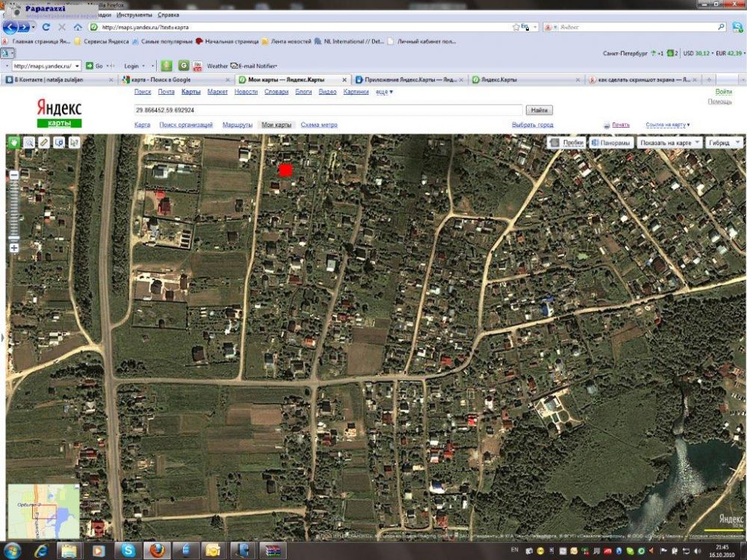Click the zoom out minus button

(x=13, y=175)
